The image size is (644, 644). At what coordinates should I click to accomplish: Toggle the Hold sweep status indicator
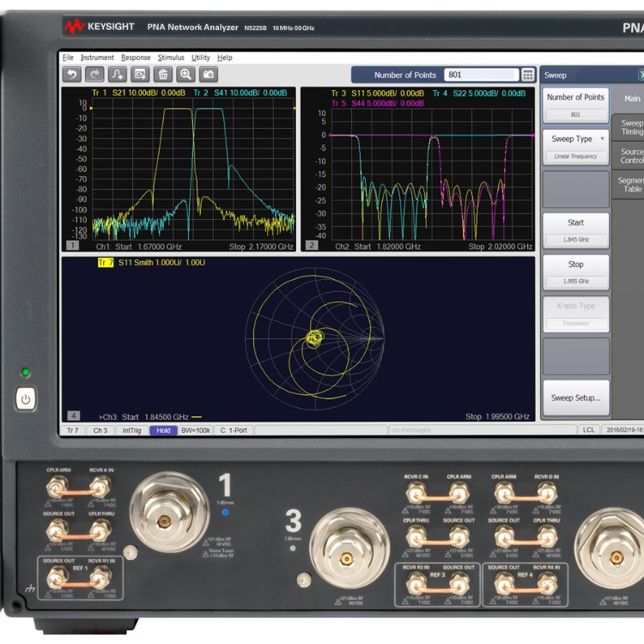163,430
